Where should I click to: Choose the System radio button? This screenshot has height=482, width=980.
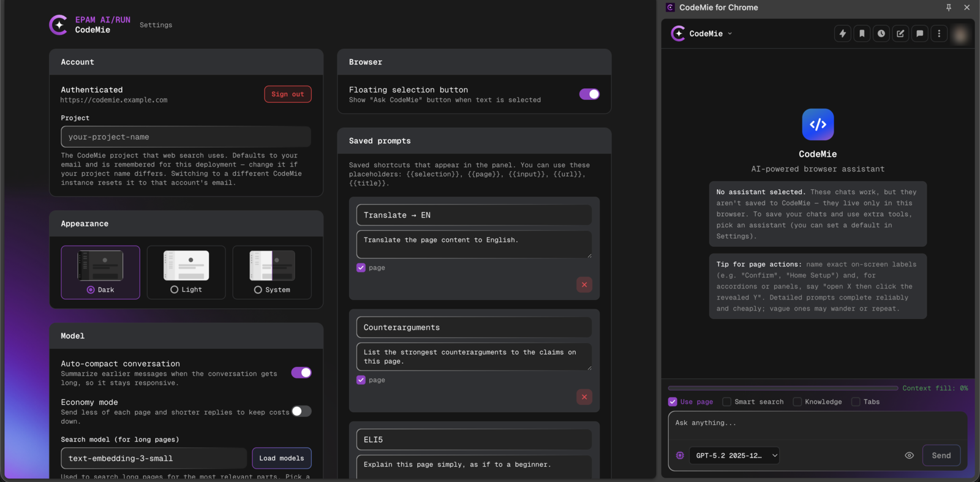tap(258, 290)
